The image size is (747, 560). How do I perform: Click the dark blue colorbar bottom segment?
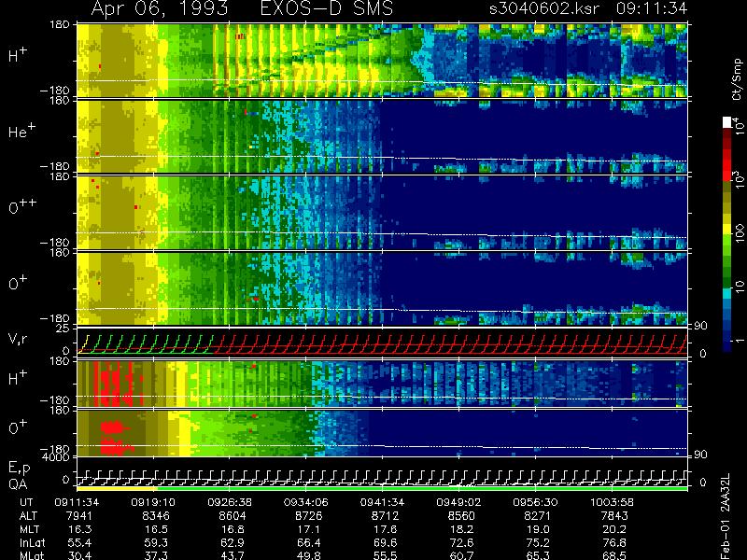point(727,345)
